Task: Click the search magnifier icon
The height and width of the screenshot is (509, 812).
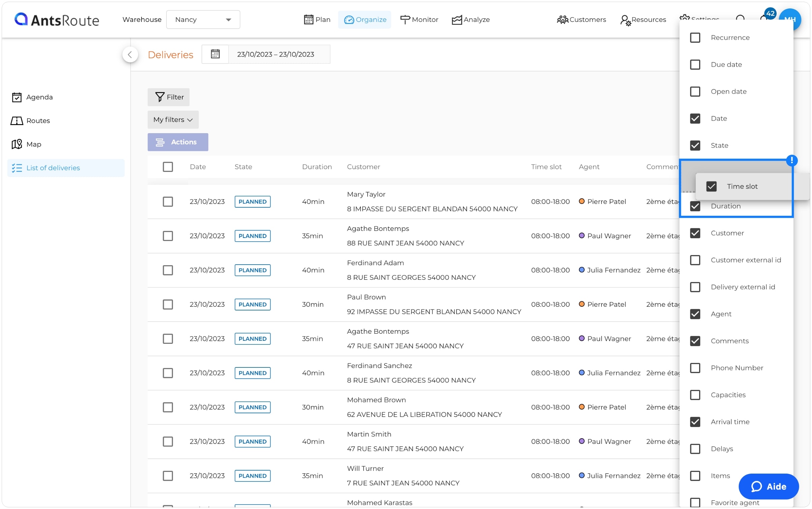Action: point(740,19)
